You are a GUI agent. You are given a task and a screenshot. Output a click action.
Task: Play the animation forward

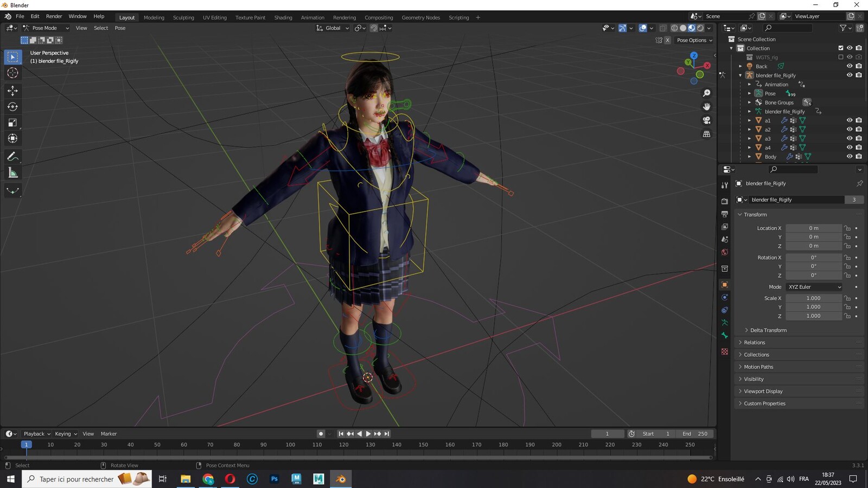(368, 434)
